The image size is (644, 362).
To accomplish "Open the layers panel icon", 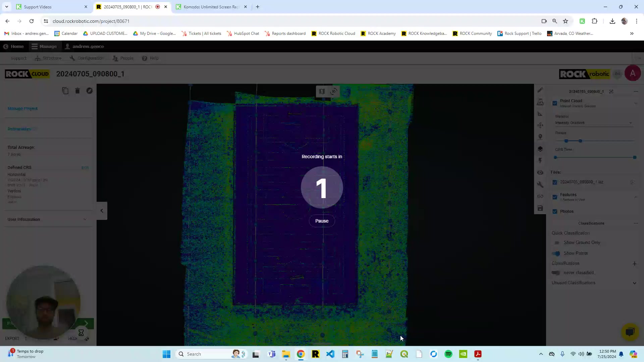I will point(540,149).
